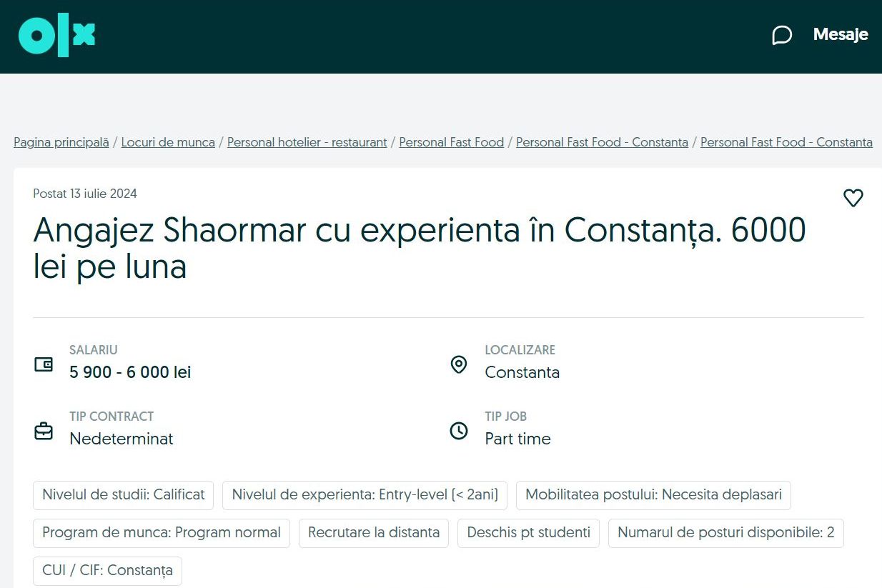The height and width of the screenshot is (588, 882).
Task: Click the Program de munca tag
Action: (x=160, y=532)
